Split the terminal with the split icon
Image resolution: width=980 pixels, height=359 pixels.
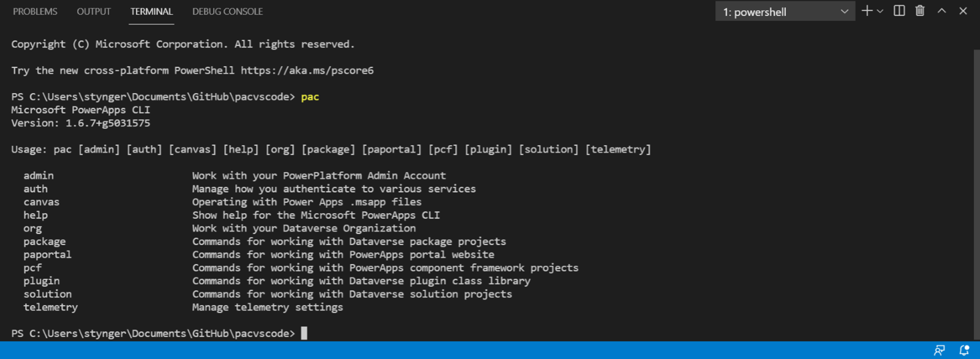tap(899, 11)
